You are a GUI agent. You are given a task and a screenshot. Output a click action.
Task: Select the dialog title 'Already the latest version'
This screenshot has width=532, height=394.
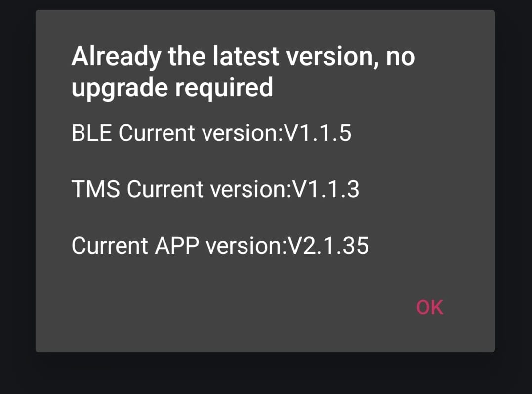[224, 56]
